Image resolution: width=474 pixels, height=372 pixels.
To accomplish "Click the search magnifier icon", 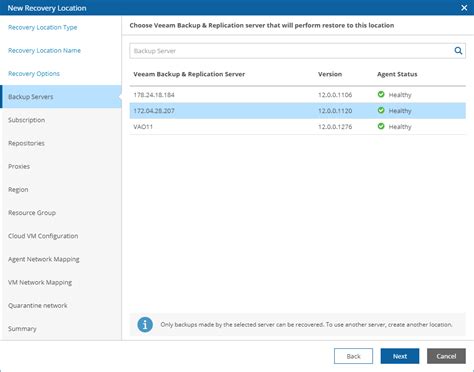I will (x=458, y=51).
